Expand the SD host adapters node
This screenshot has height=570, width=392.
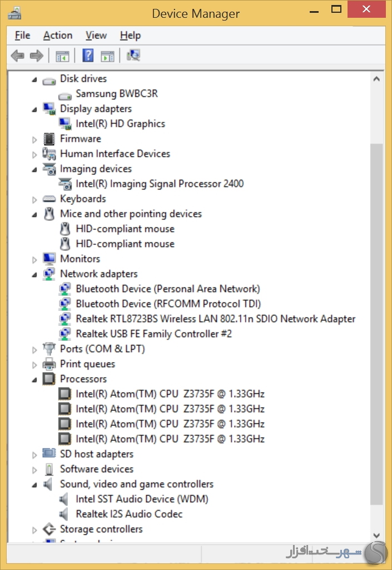pyautogui.click(x=34, y=455)
